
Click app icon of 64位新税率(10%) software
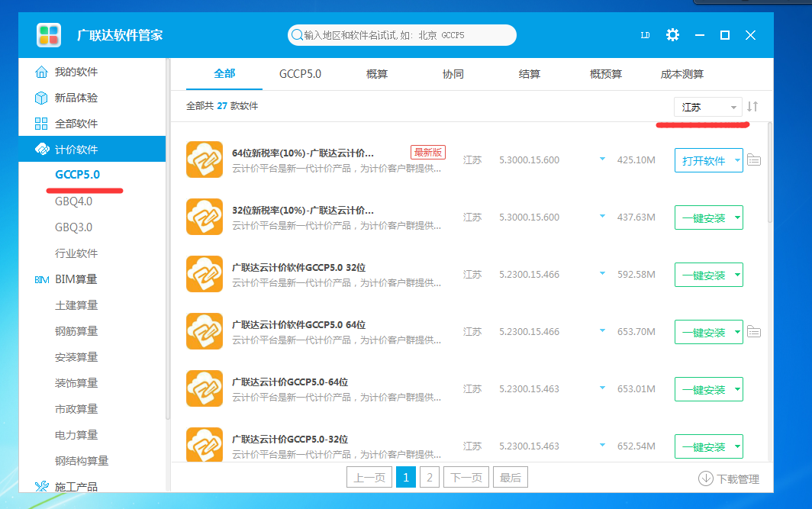205,159
